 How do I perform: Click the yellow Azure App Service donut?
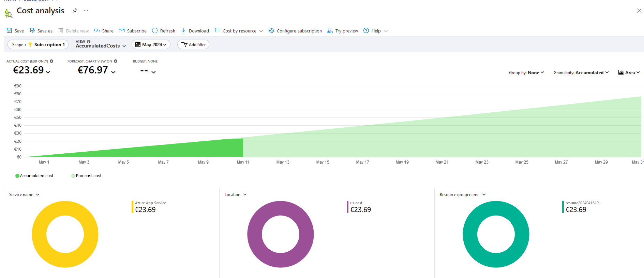point(39,234)
